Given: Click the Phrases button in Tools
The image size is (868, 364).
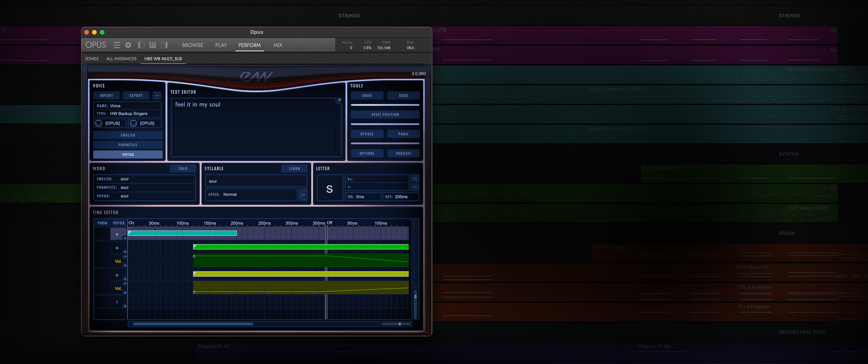Looking at the screenshot, I should click(403, 154).
